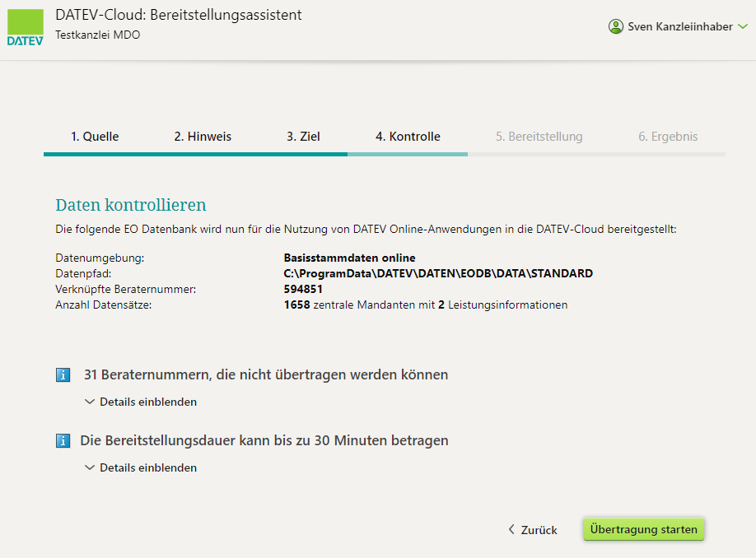Select step 4. Kontrolle

click(408, 137)
